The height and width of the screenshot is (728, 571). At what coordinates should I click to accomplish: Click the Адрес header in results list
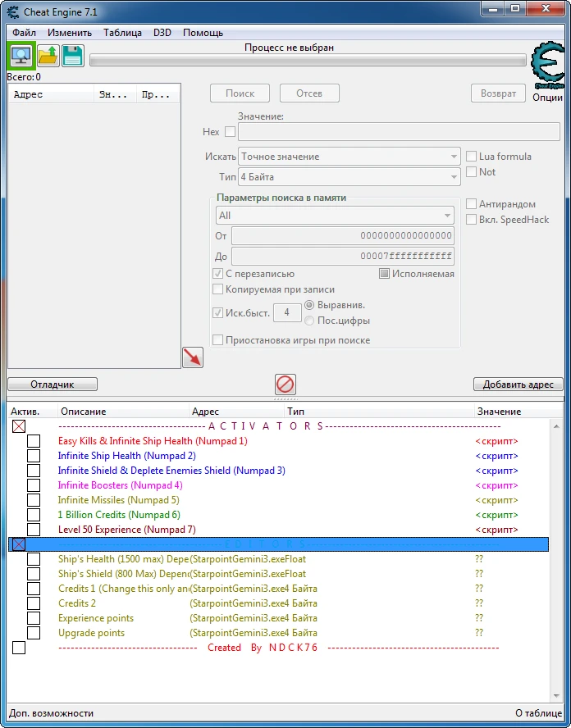click(x=51, y=95)
